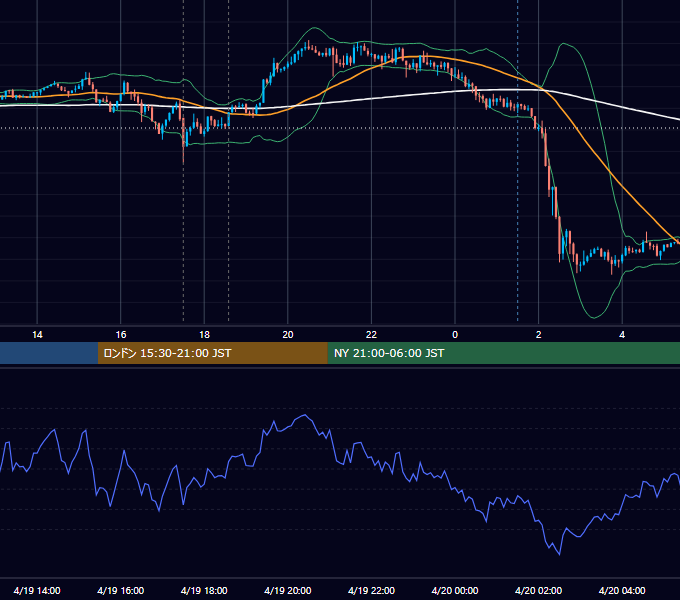Click the 4/19 18:00 date label

pos(204,590)
